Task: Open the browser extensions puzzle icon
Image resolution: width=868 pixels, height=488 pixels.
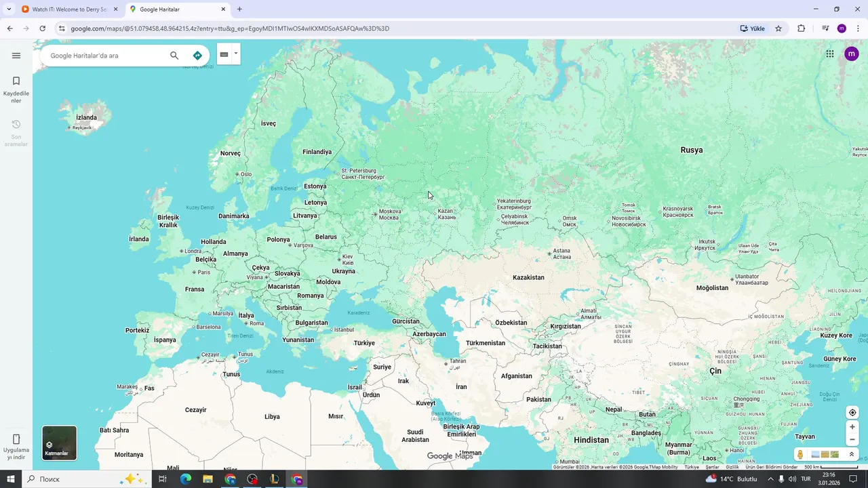Action: click(802, 28)
